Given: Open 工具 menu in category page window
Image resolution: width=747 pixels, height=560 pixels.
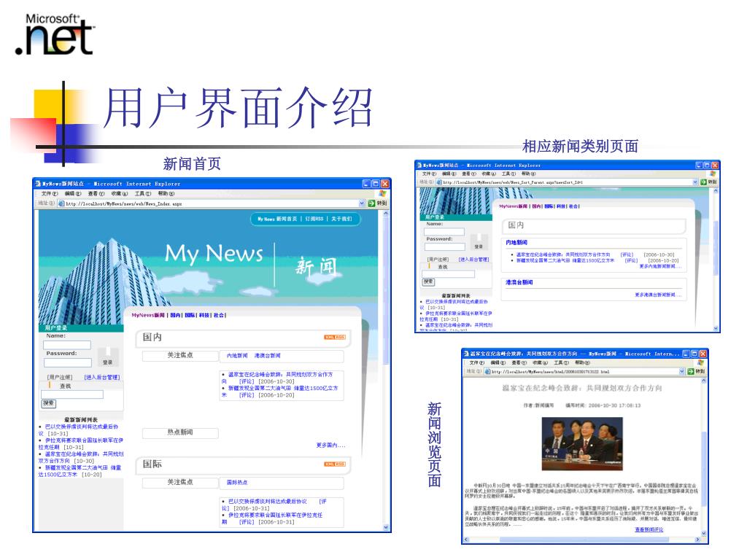Looking at the screenshot, I should pyautogui.click(x=508, y=174).
